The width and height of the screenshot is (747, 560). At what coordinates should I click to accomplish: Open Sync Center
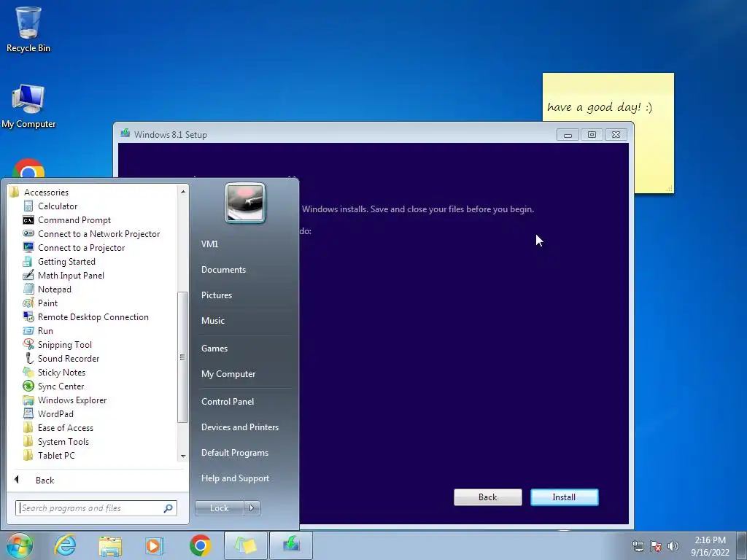[x=61, y=386]
